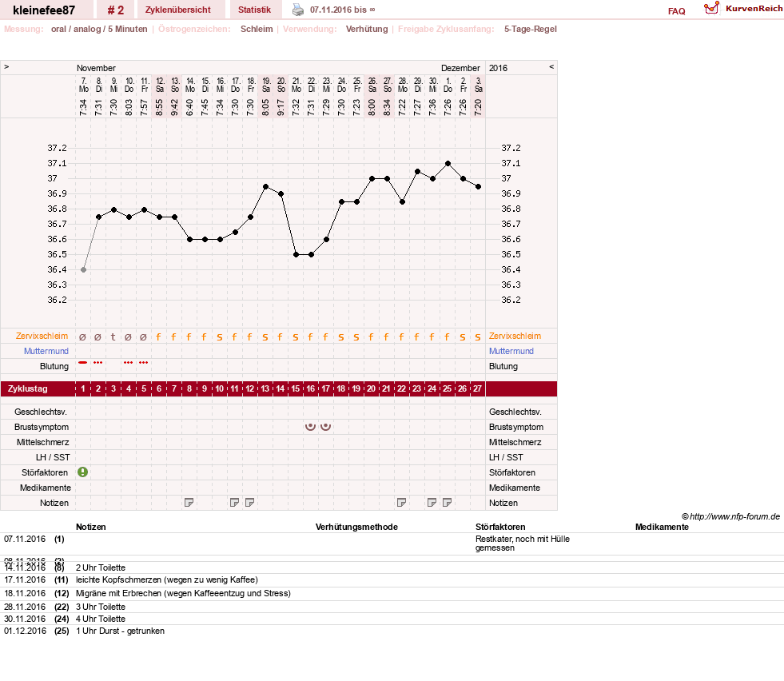Click the Dezember month label
This screenshot has height=681, width=784.
pyautogui.click(x=460, y=67)
